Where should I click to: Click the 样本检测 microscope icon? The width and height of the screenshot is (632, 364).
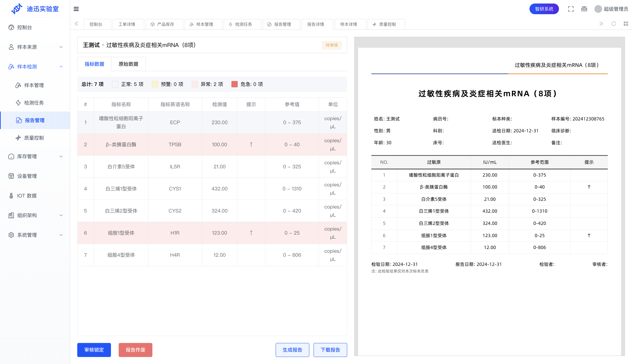tap(11, 66)
